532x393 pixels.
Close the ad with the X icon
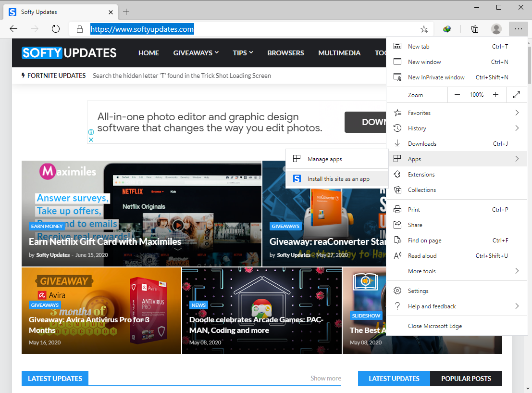coord(91,139)
